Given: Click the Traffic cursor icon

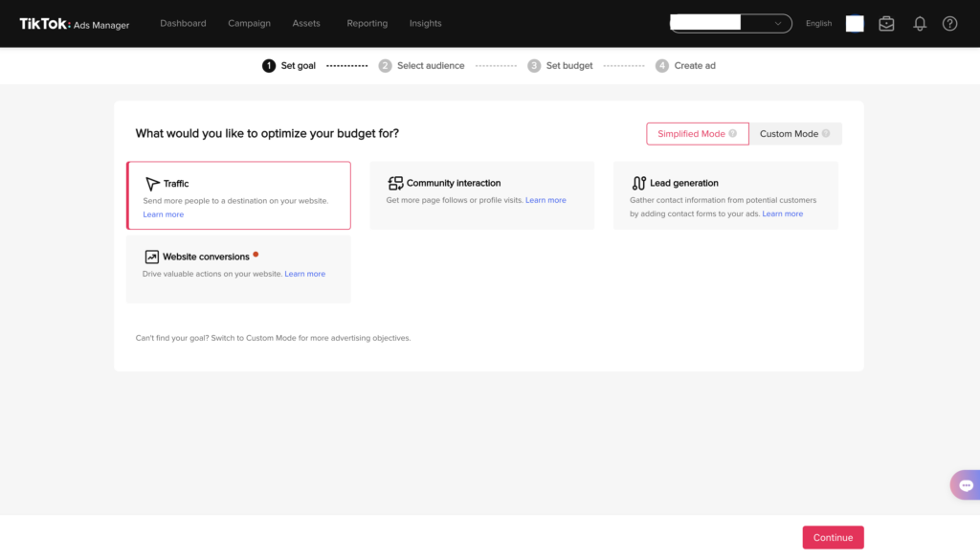Looking at the screenshot, I should tap(152, 183).
